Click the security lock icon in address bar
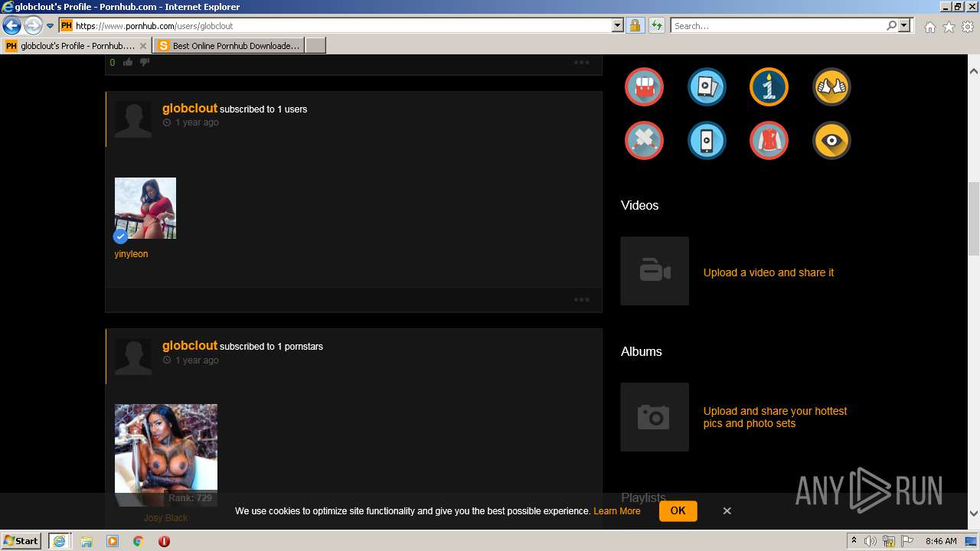This screenshot has width=980, height=551. point(635,25)
